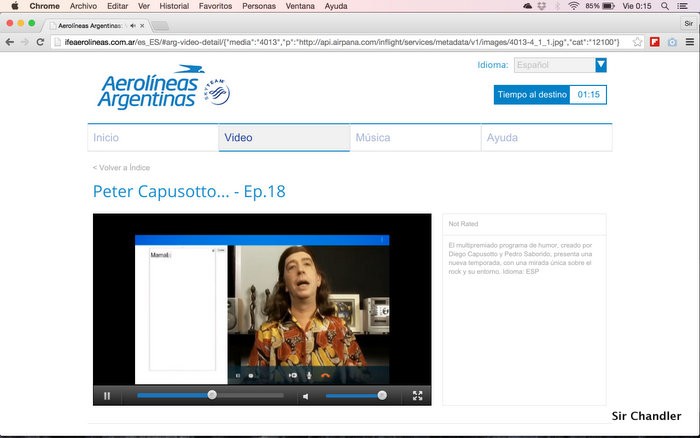Click the Dropbox menu bar icon
The height and width of the screenshot is (438, 700).
(542, 6)
